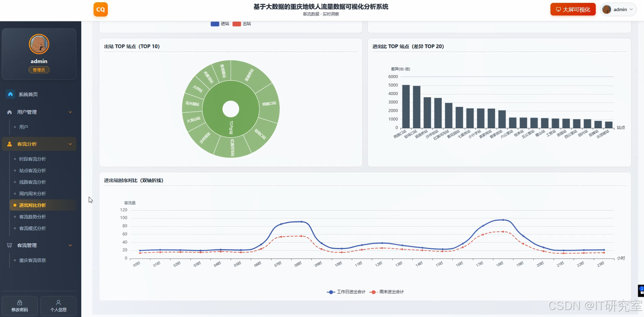Click the 客流管理 board icon
Image resolution: width=644 pixels, height=317 pixels.
10,246
